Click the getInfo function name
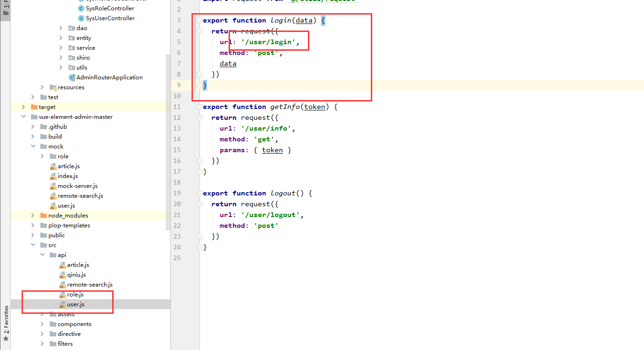The width and height of the screenshot is (644, 350). (285, 107)
